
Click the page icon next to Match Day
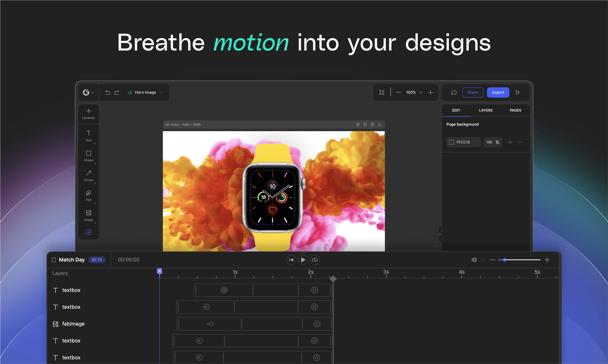tap(54, 260)
